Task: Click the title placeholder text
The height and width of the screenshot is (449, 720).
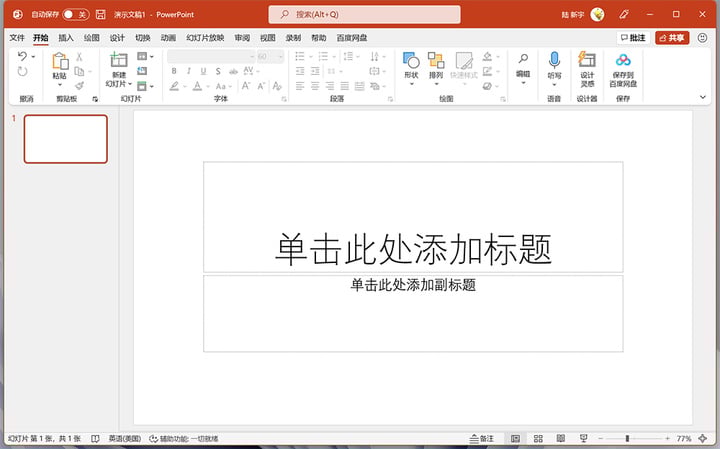Action: [413, 249]
